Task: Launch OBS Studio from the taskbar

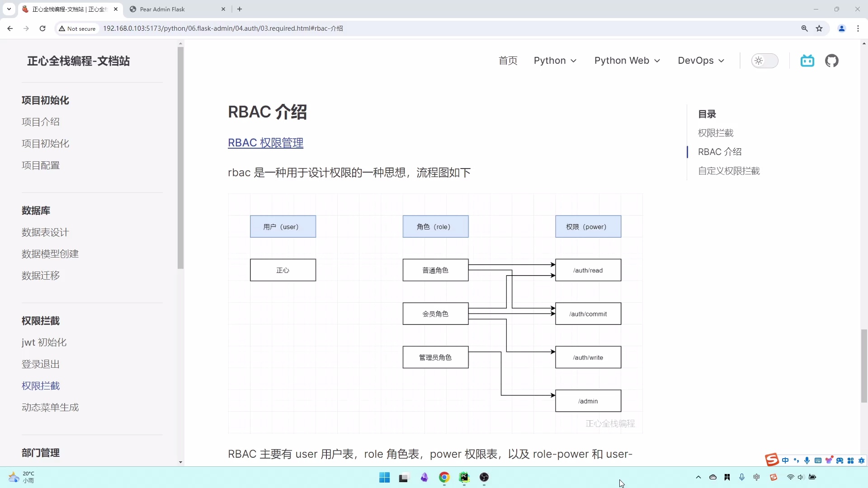Action: click(485, 478)
